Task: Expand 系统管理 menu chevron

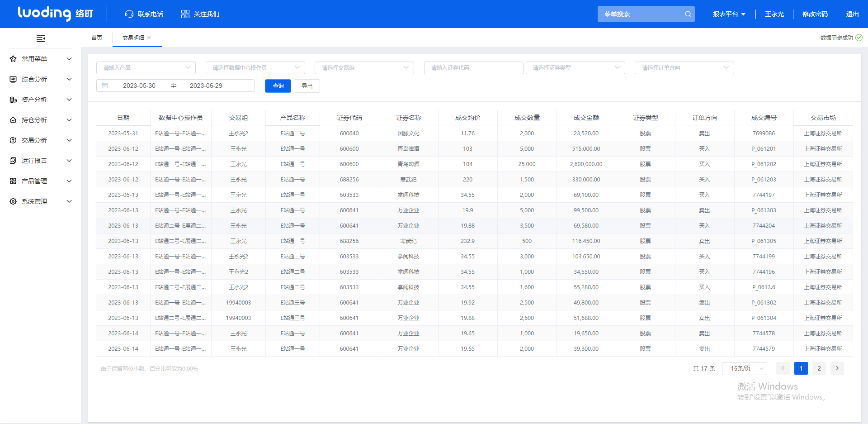Action: (69, 201)
